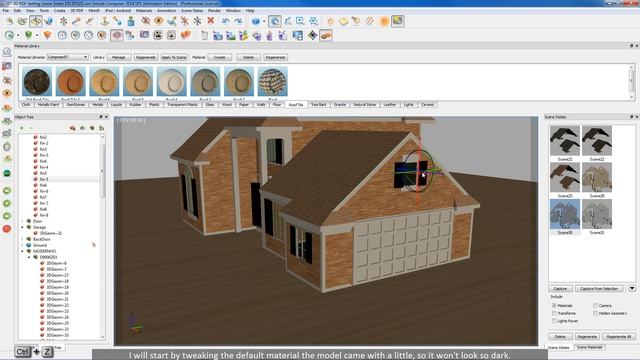The width and height of the screenshot is (640, 360).
Task: Open the Materials menu
Action: [144, 10]
